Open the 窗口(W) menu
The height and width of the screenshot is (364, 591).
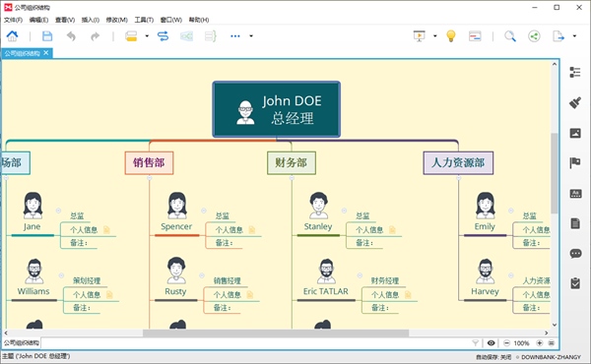click(x=170, y=20)
